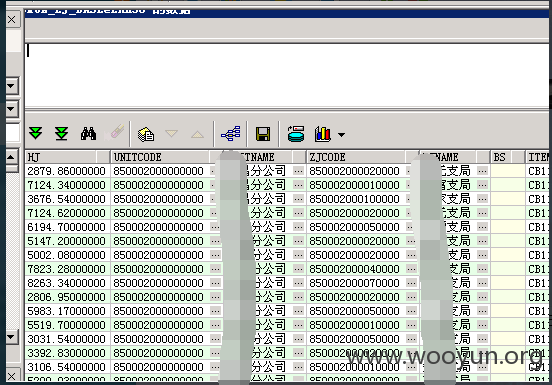Open ellipsis after 支局 in 7124.34000000 row
Image resolution: width=552 pixels, height=385 pixels.
tap(483, 185)
